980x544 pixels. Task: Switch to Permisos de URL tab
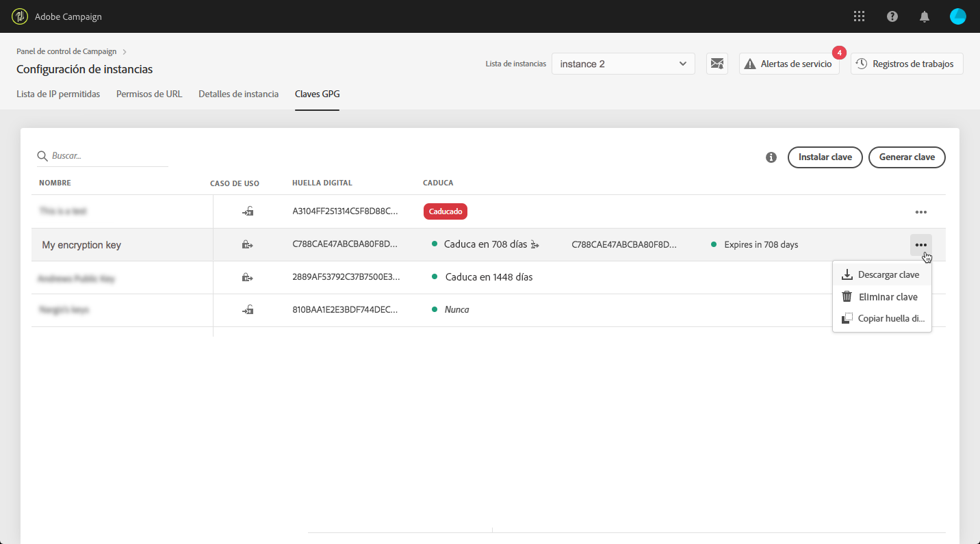point(149,94)
